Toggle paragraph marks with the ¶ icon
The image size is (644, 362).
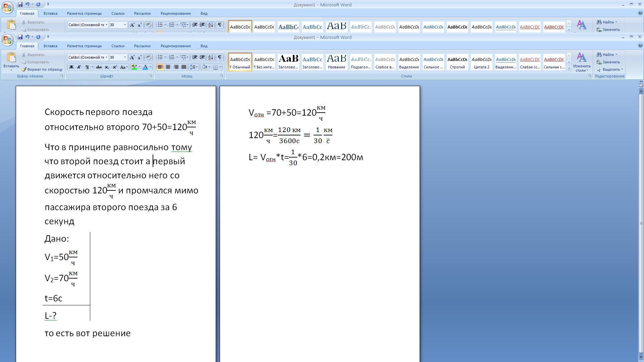point(220,57)
